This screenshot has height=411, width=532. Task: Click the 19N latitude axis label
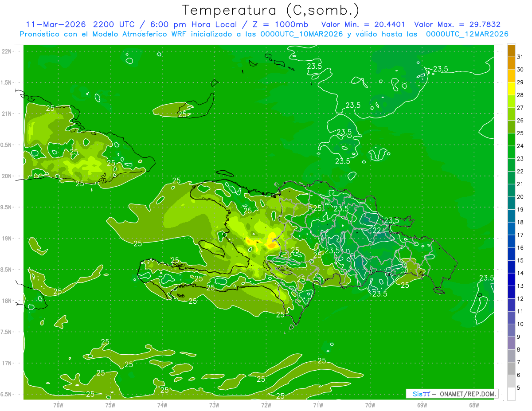click(x=7, y=239)
